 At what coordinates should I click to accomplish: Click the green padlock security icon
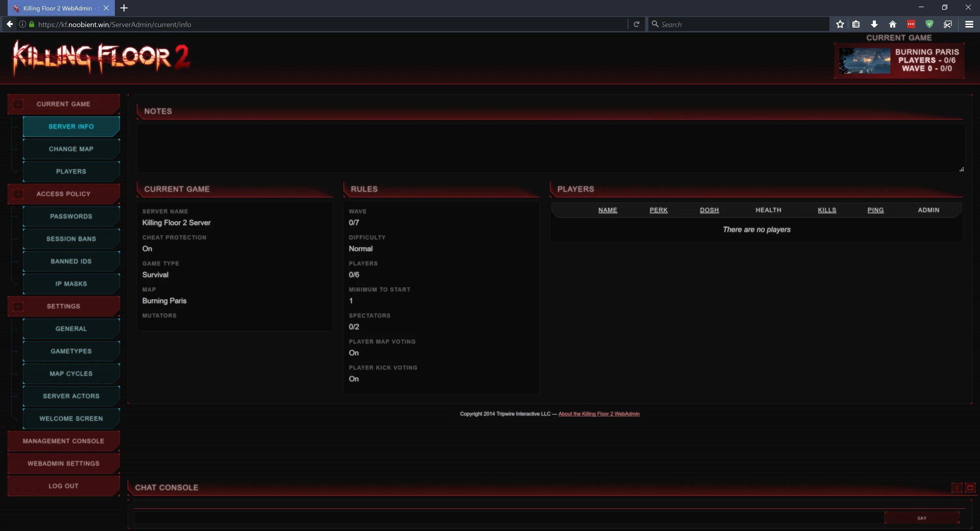32,25
